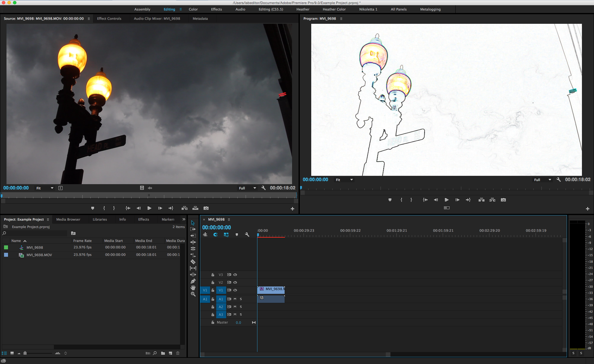Solo audio track A1
The height and width of the screenshot is (364, 594).
point(240,299)
